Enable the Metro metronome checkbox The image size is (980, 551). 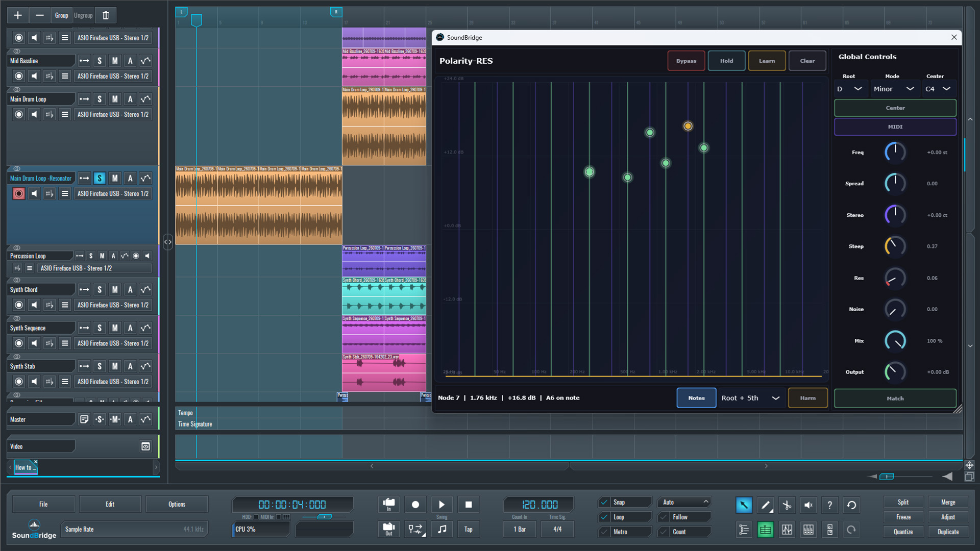point(604,532)
